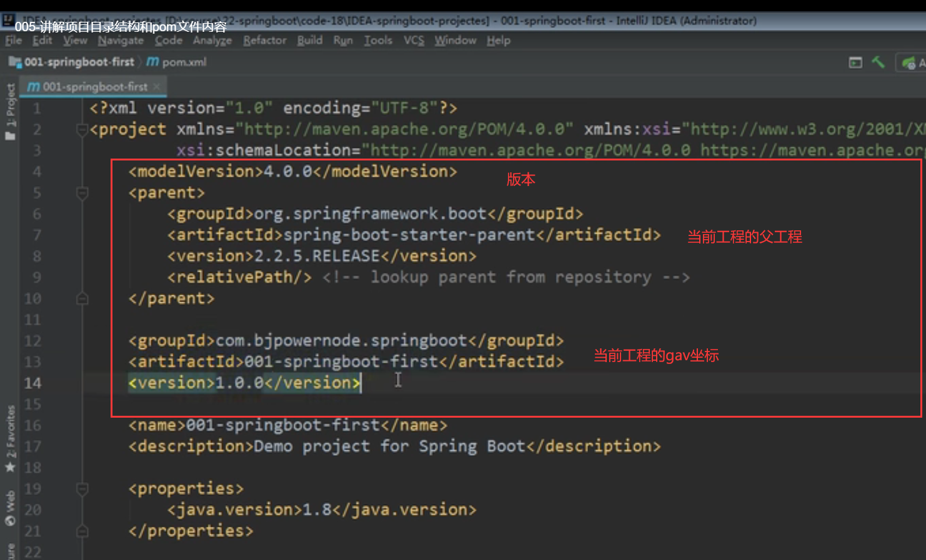This screenshot has width=926, height=560.
Task: Close the 001-springboot-first editor tab
Action: click(x=157, y=87)
